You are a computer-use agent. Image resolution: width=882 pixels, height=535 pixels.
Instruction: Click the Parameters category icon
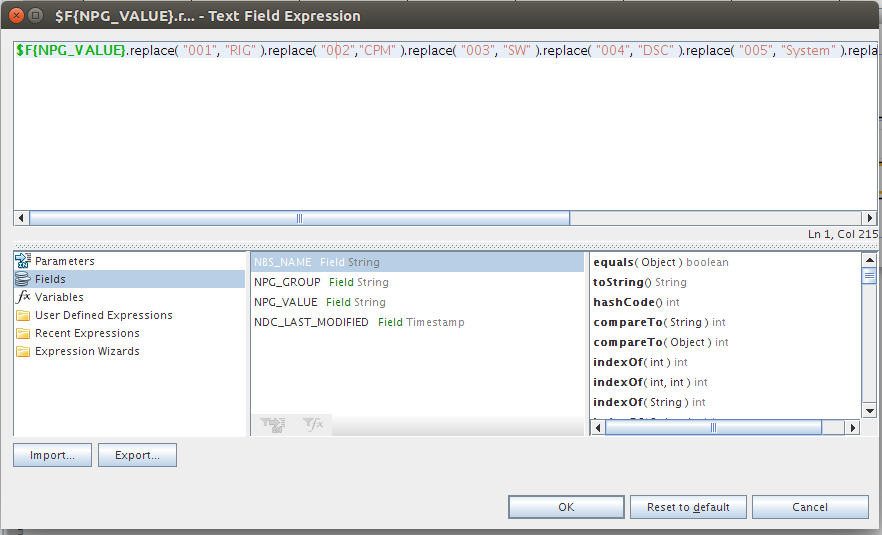point(23,261)
